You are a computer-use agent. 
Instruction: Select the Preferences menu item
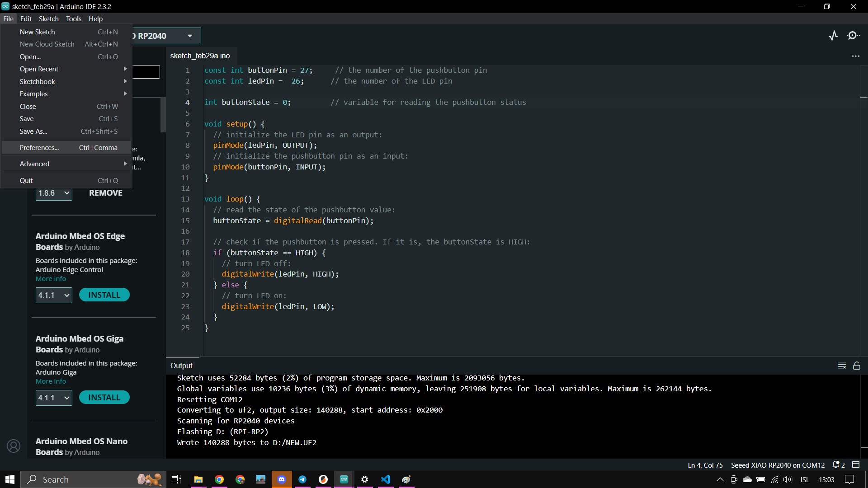pyautogui.click(x=38, y=147)
